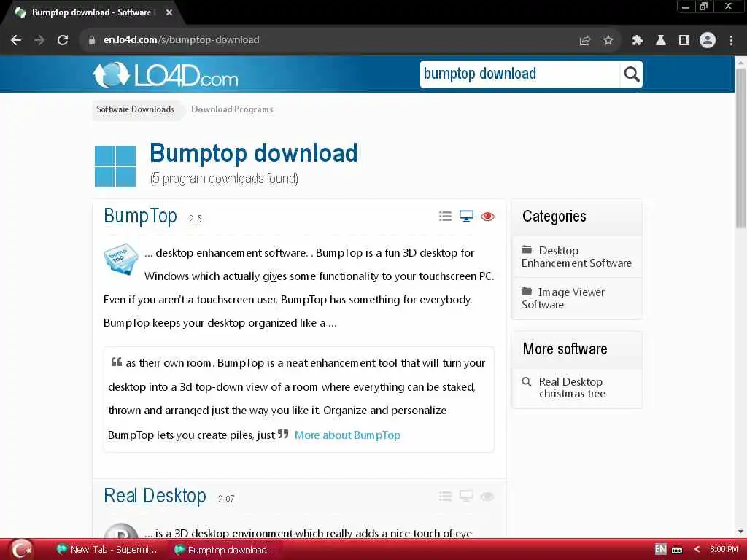Open the Extensions puzzle icon
The image size is (747, 560).
pos(637,41)
